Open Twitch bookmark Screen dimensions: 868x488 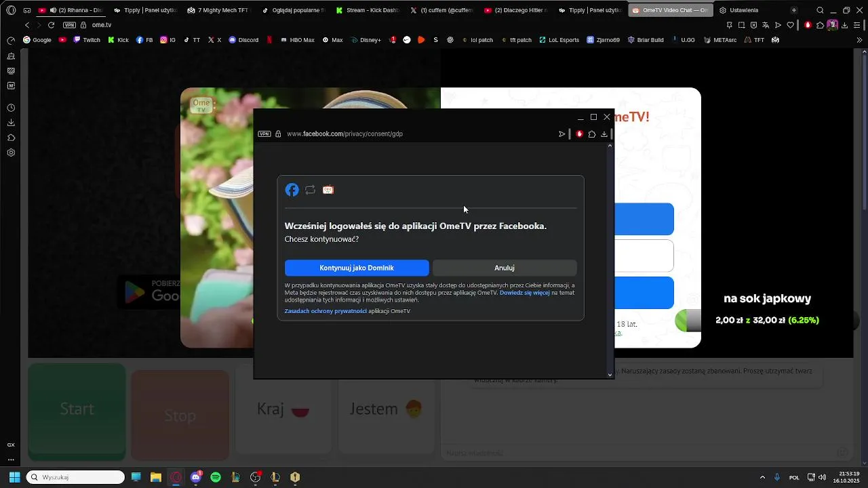coord(87,40)
